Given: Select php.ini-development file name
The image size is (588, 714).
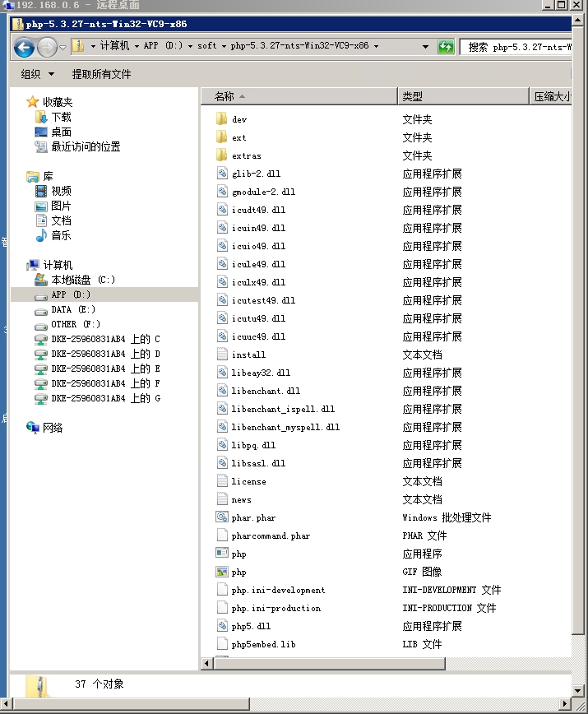Looking at the screenshot, I should [x=278, y=590].
